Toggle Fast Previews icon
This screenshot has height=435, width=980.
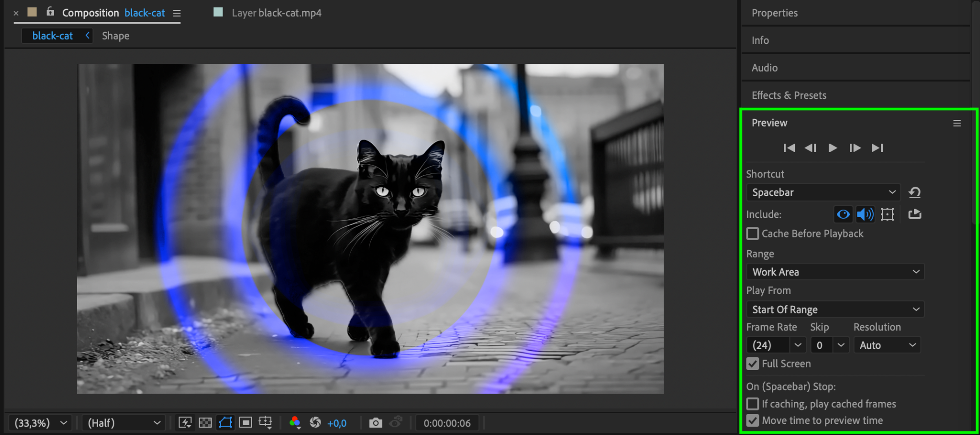[x=185, y=423]
